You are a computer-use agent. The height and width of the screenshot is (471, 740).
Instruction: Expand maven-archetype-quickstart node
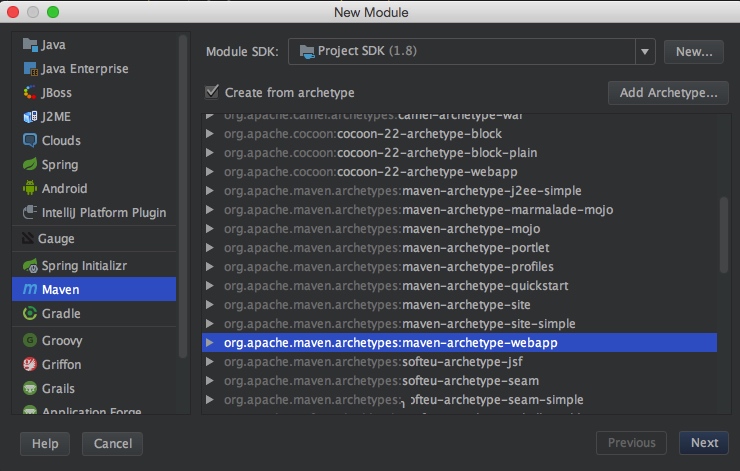pyautogui.click(x=210, y=286)
